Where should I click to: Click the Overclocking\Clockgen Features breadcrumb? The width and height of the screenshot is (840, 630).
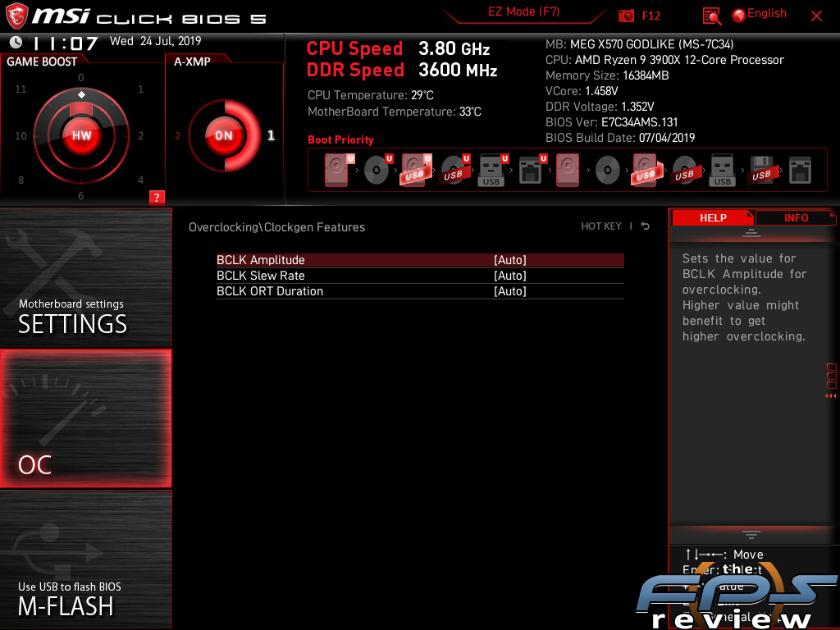tap(276, 227)
